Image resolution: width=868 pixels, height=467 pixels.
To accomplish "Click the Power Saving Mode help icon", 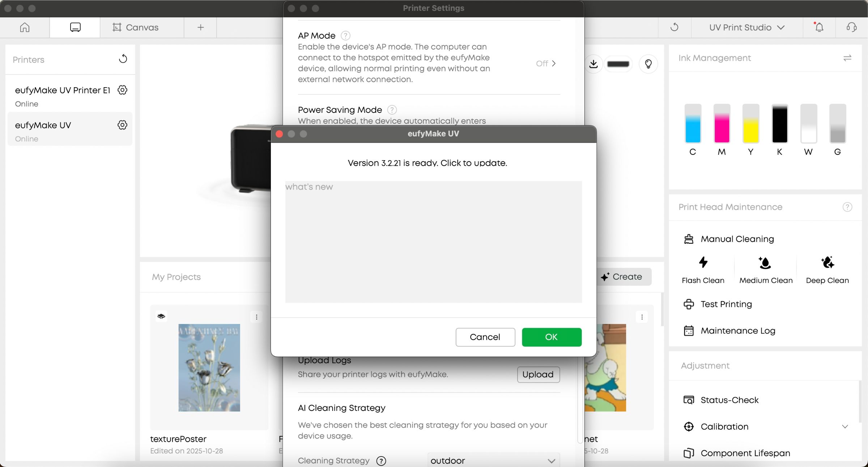I will point(392,110).
